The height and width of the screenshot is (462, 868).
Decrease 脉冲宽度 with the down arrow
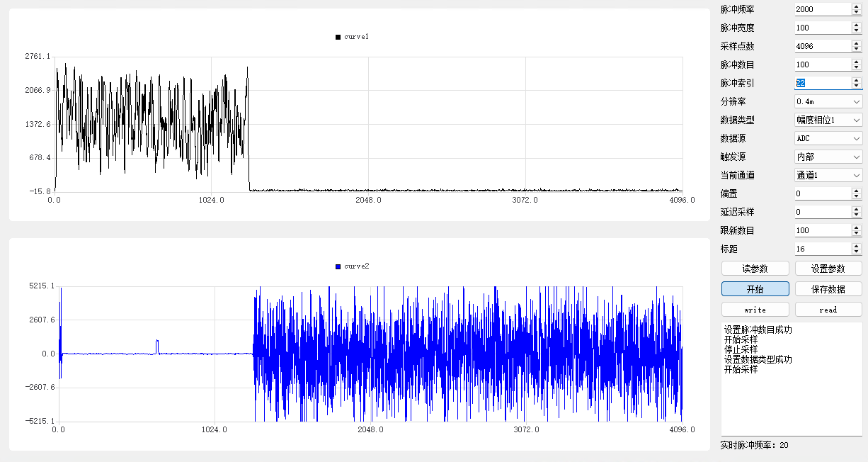[856, 30]
